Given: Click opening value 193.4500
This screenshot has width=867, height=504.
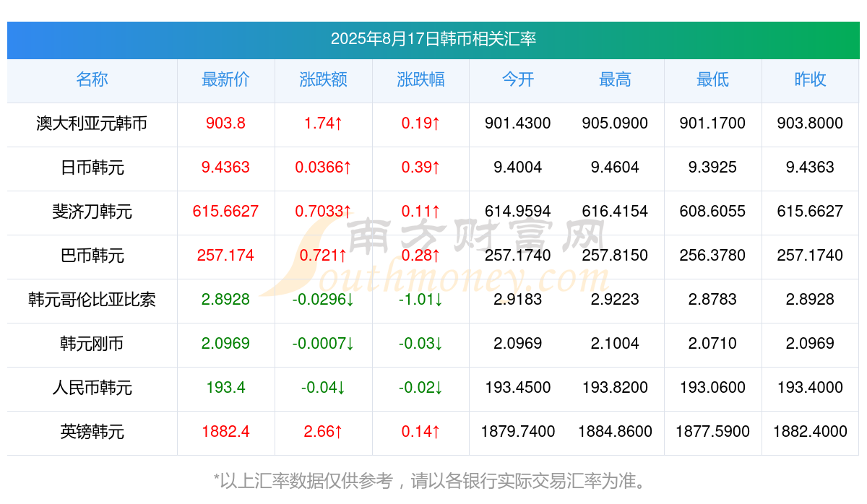Looking at the screenshot, I should (518, 388).
